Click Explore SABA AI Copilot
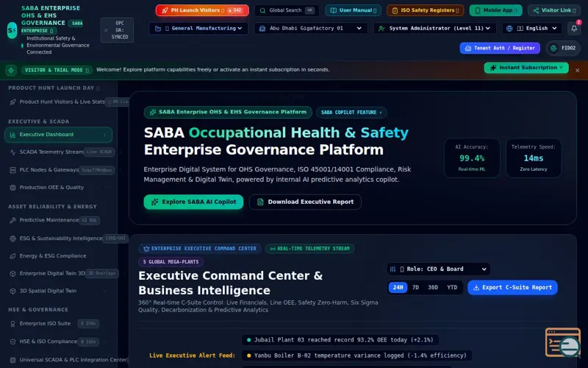 pos(193,202)
